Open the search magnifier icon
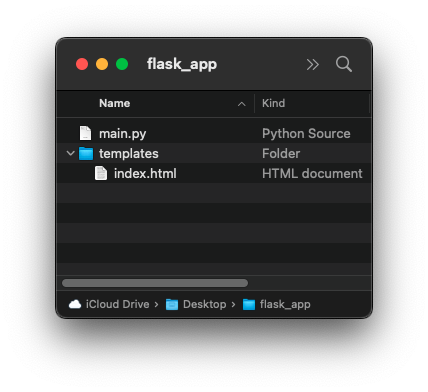The height and width of the screenshot is (392, 428). [x=344, y=64]
